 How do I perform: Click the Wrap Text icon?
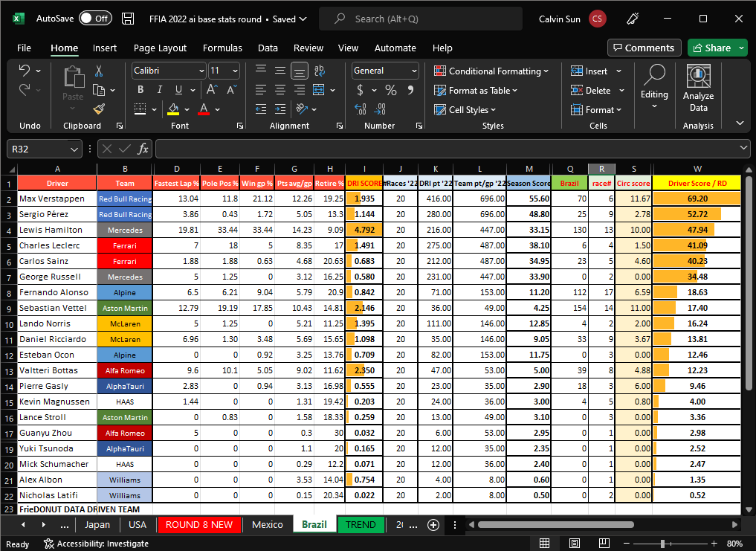(x=319, y=71)
